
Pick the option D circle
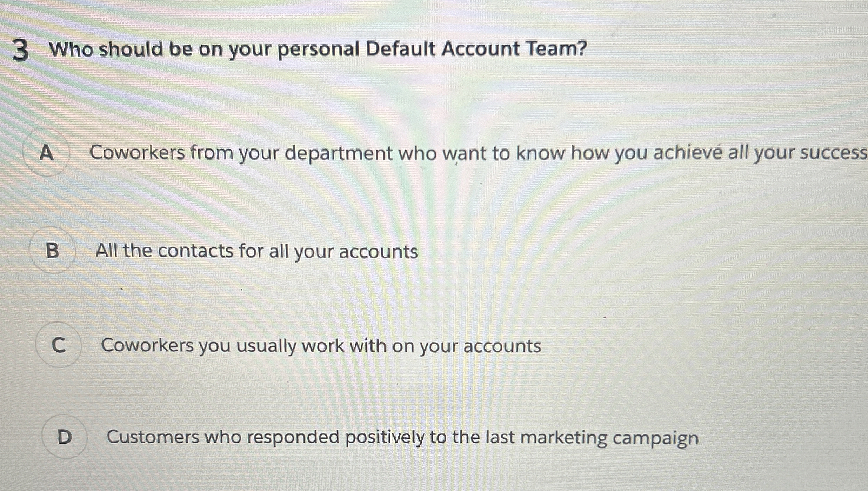point(65,437)
